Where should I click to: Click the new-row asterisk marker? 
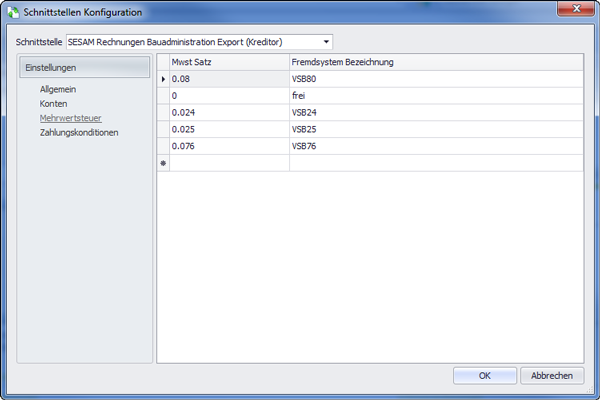(x=163, y=163)
